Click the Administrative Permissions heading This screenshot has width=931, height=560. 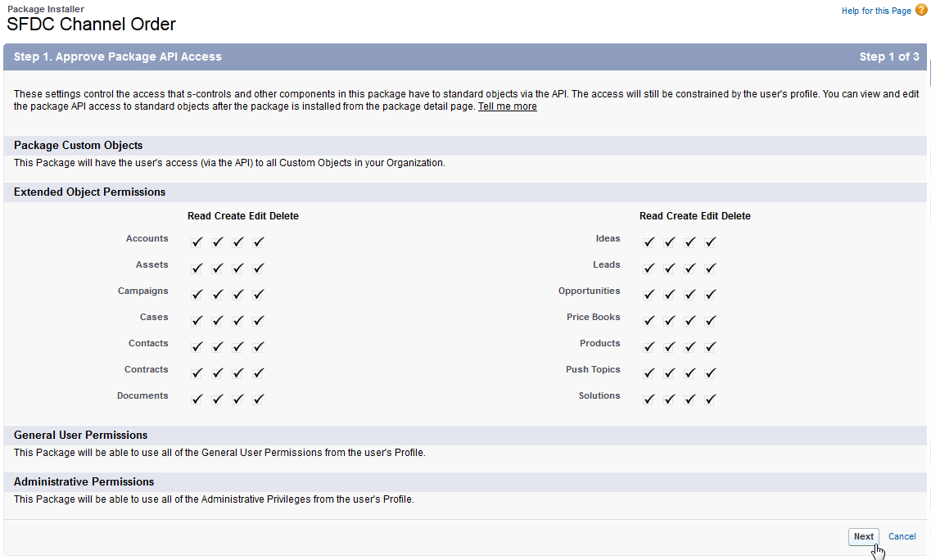tap(84, 481)
